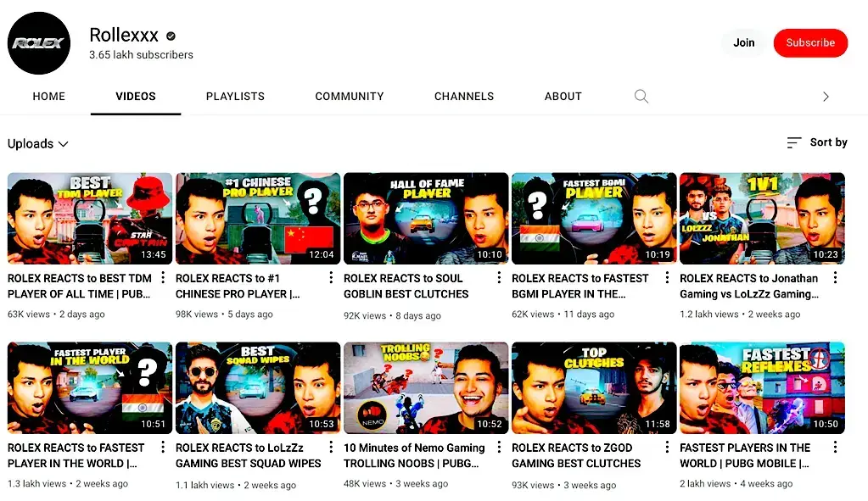Play the TOP CLUTCHES thumbnail (11:58)
This screenshot has width=868, height=501.
coord(594,387)
